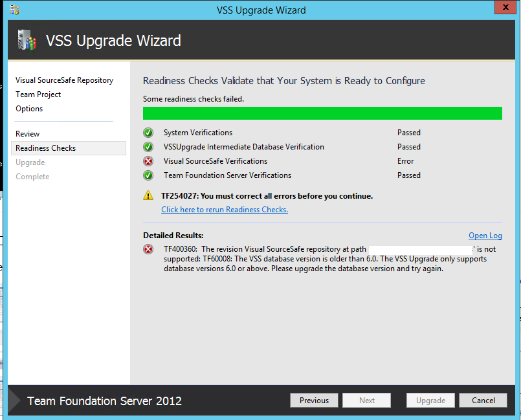Click the VSSUpgrade Intermediate Database Verification passed icon

pyautogui.click(x=148, y=146)
